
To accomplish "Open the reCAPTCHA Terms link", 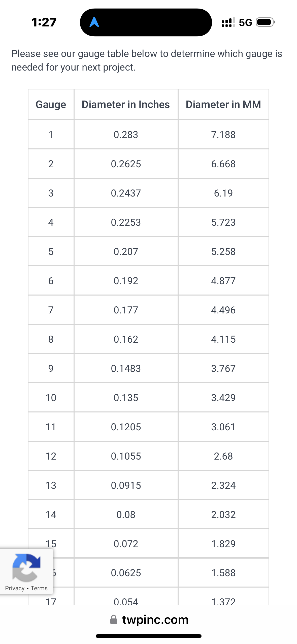I will pyautogui.click(x=39, y=588).
